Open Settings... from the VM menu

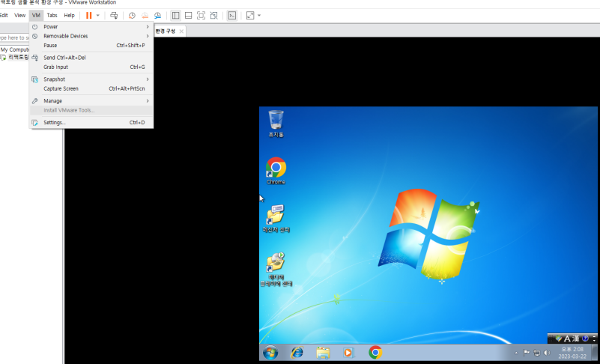click(x=91, y=123)
